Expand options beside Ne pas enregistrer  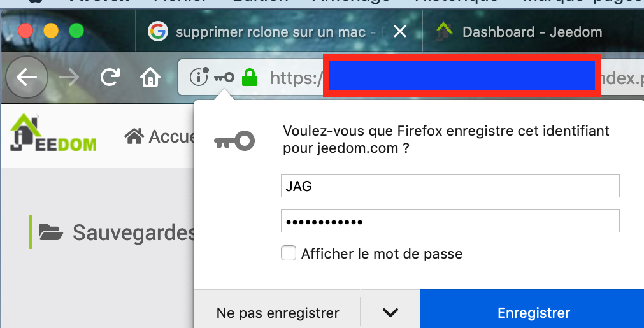(x=390, y=313)
